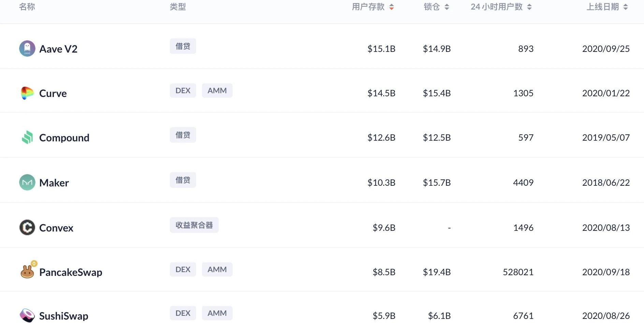Sort by 锁仓 column arrows
This screenshot has height=323, width=644.
click(x=447, y=7)
